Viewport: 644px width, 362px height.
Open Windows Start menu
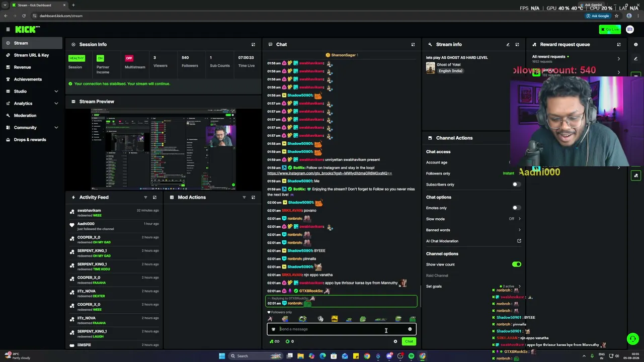[x=222, y=356]
